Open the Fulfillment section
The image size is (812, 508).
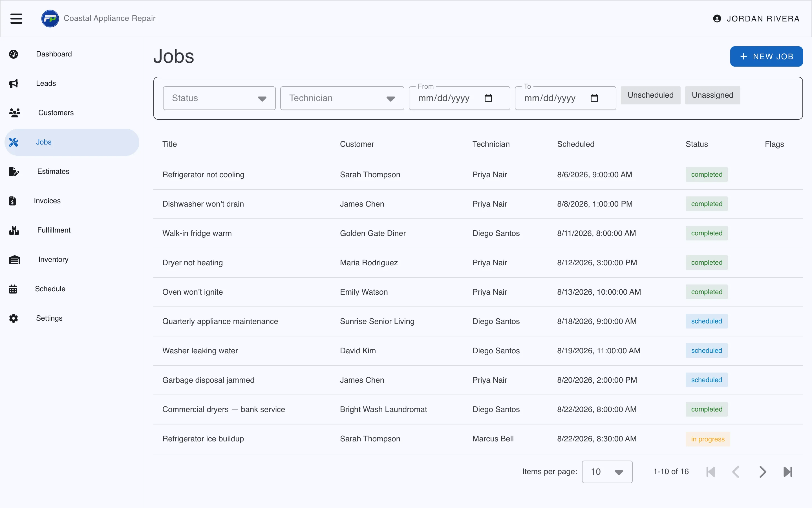(x=72, y=230)
